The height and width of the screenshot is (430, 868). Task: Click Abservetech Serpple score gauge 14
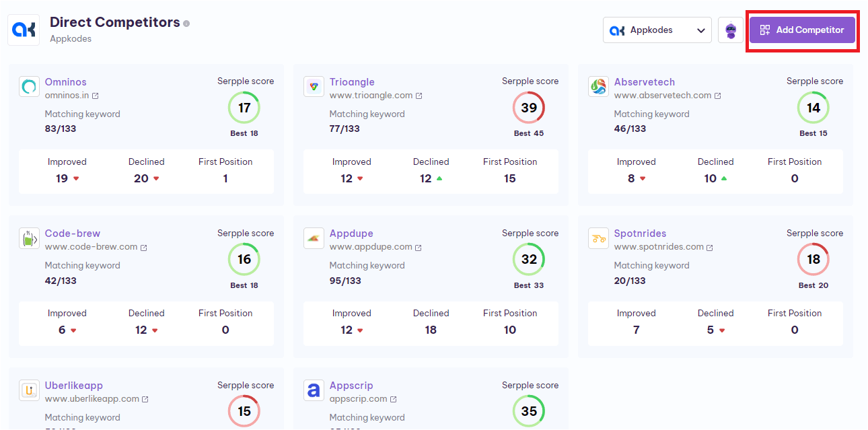coord(813,108)
